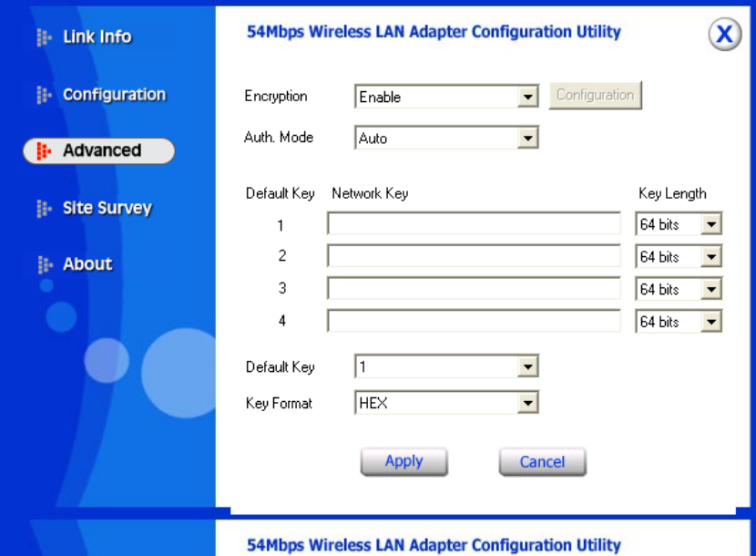Click the red dotted icon beside Advanced
The image size is (756, 556).
pyautogui.click(x=44, y=151)
